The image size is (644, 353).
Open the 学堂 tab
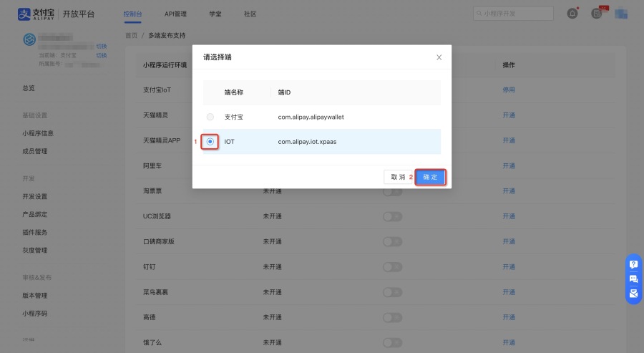(x=215, y=14)
